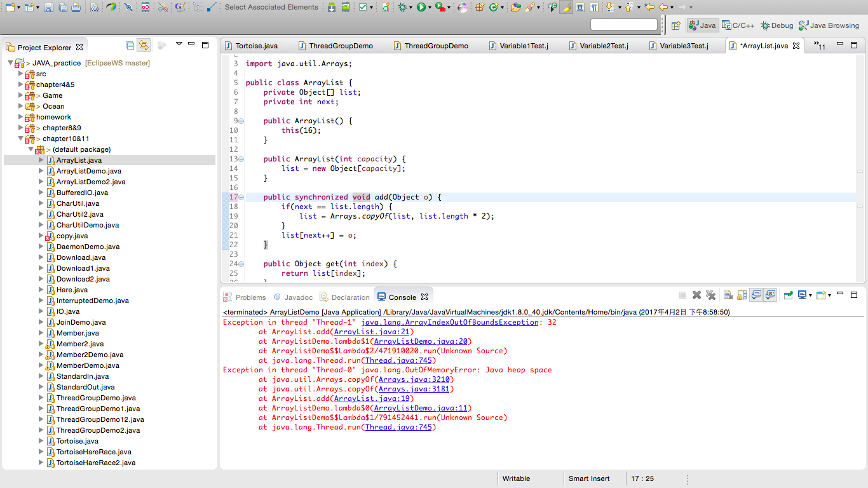Viewport: 868px width, 488px height.
Task: Open the Android Virtual Device Manager icon
Action: (x=346, y=7)
